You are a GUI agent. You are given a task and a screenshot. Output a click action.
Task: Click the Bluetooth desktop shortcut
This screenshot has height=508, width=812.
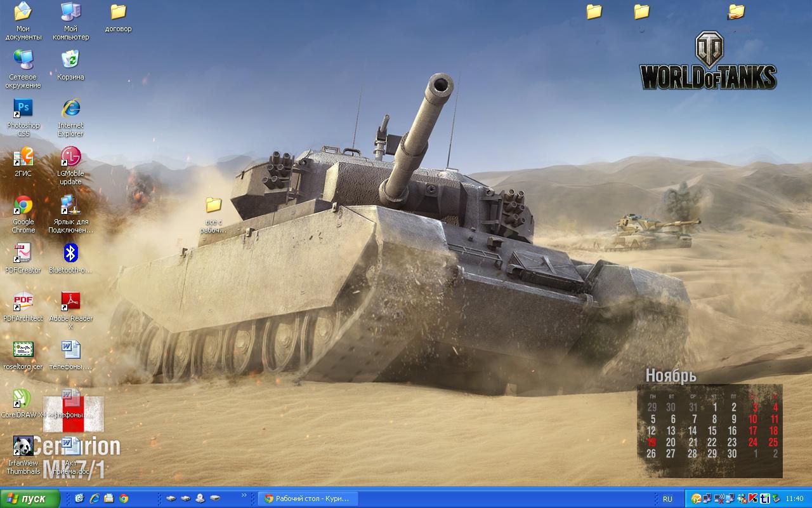pos(70,253)
